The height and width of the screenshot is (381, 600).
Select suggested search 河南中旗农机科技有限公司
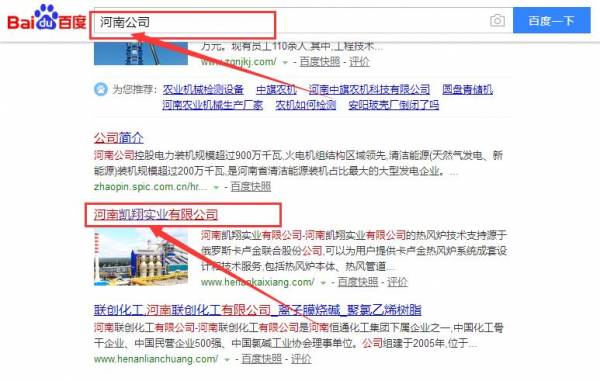[x=369, y=90]
